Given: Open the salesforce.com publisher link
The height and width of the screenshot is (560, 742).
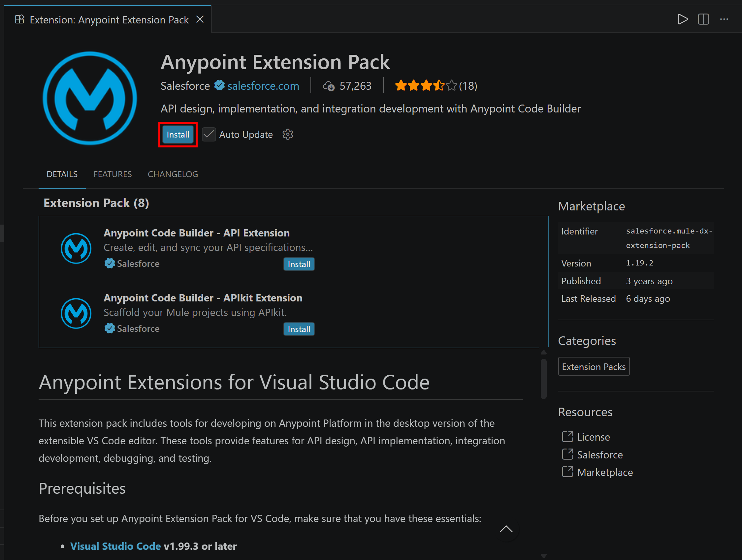Looking at the screenshot, I should point(263,86).
